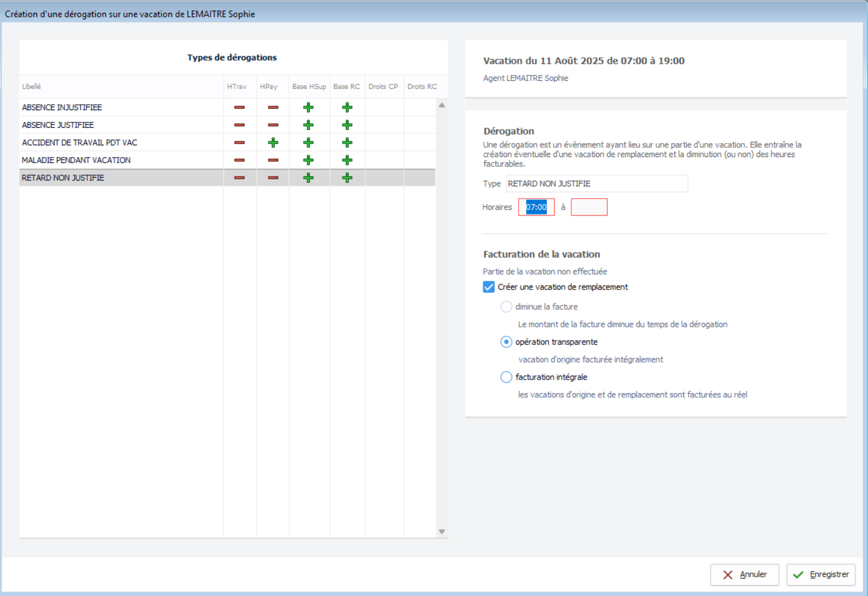Sort by the Libellé column header
Screen dimensions: 868x596
point(32,87)
